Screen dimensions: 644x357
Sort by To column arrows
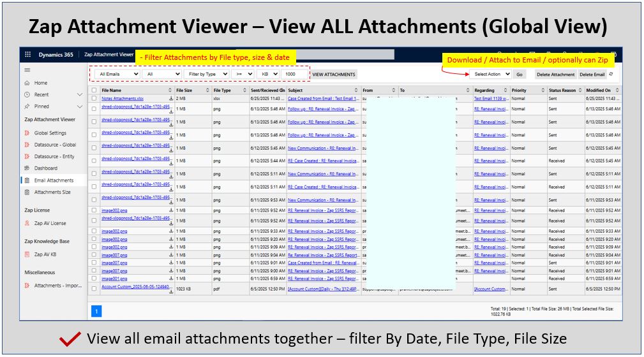(468, 91)
